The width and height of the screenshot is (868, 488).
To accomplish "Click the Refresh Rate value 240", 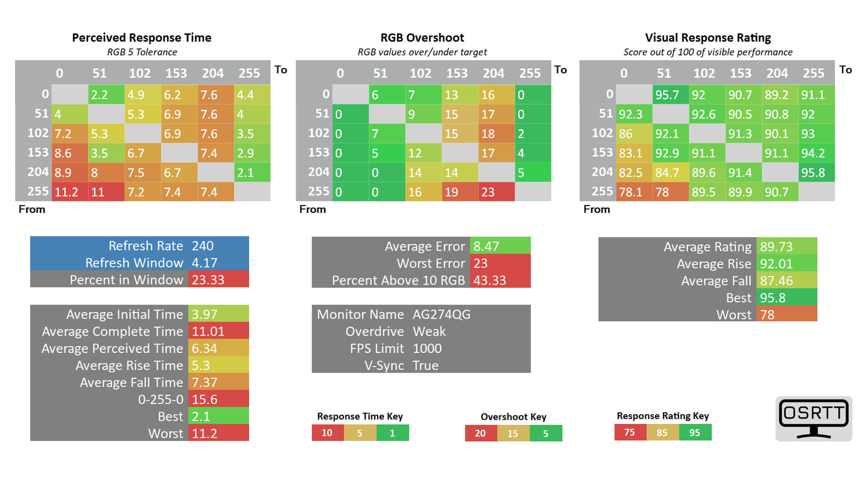I will tap(203, 246).
